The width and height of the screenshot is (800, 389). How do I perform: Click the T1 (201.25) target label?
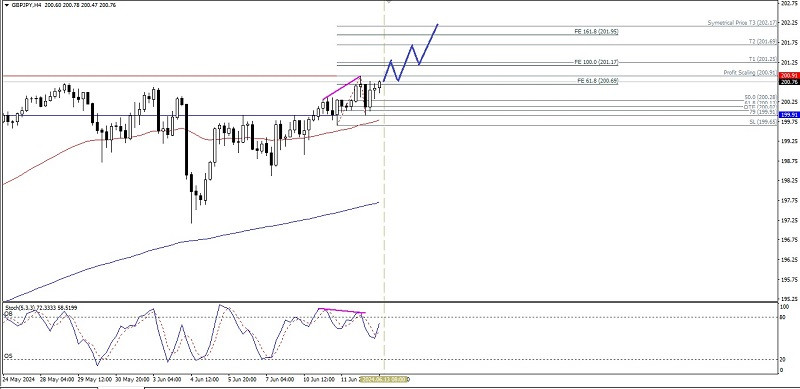coord(763,59)
